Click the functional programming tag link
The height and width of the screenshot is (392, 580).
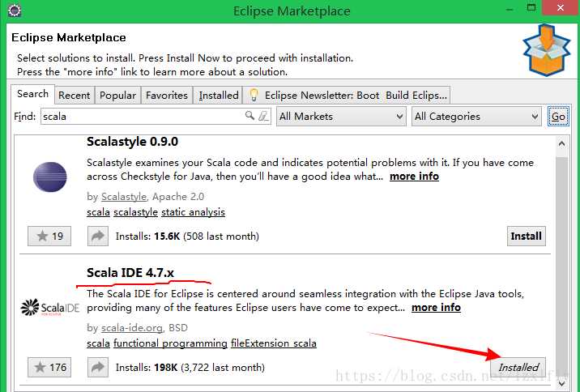point(171,343)
